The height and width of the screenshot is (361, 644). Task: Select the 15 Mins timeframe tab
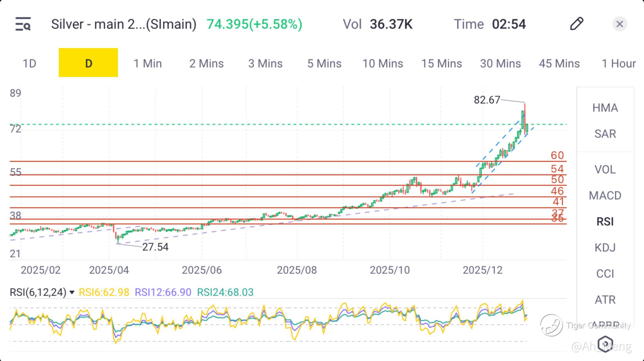coord(441,63)
